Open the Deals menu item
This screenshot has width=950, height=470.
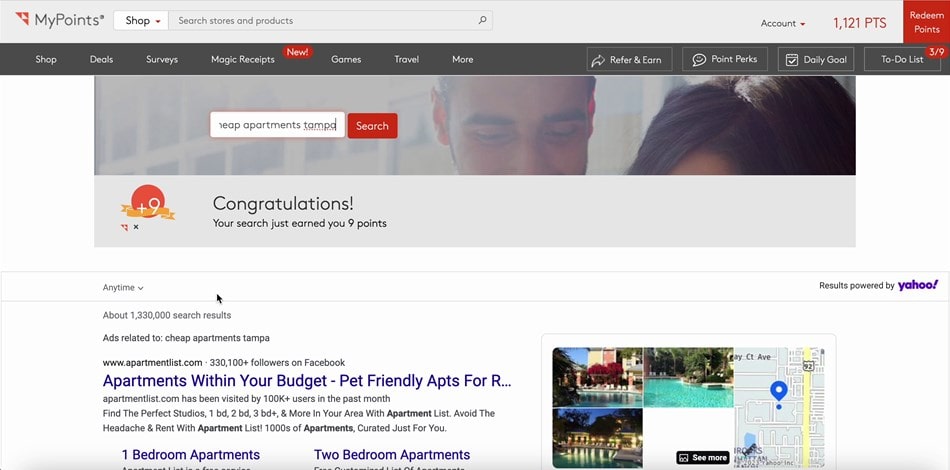[x=101, y=59]
